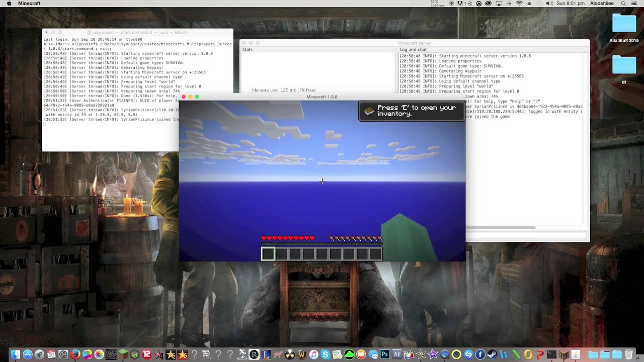Launch After Effects from the dock
Screen dimensions: 644x362
397,354
